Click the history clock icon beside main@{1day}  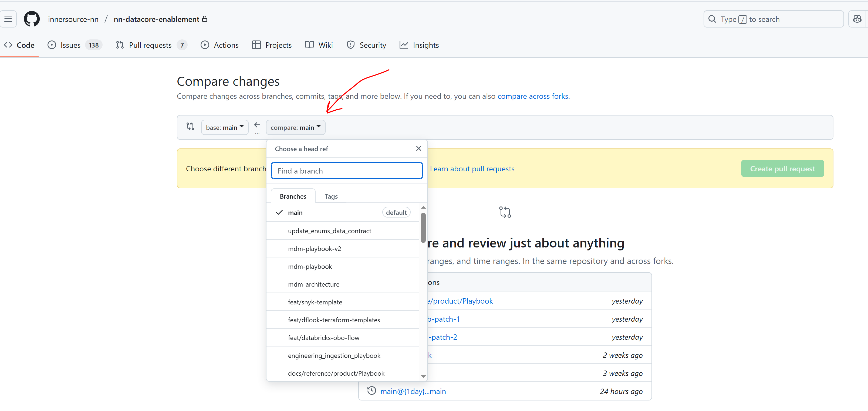[x=372, y=390]
